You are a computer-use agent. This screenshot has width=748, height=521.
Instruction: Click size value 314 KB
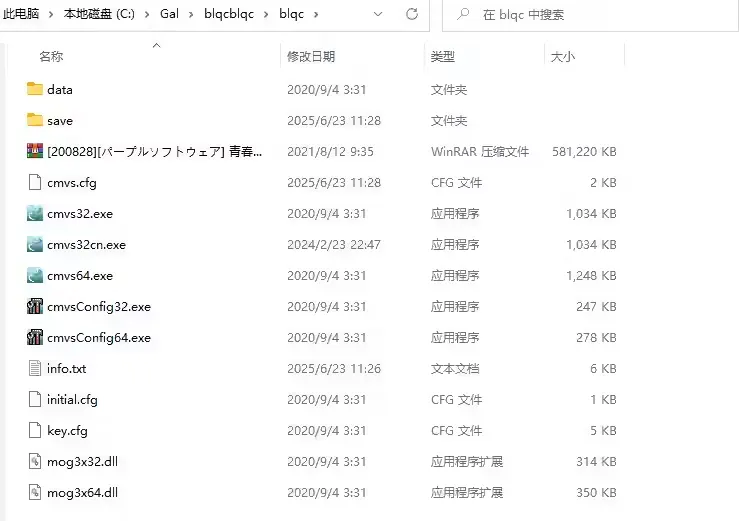(596, 462)
